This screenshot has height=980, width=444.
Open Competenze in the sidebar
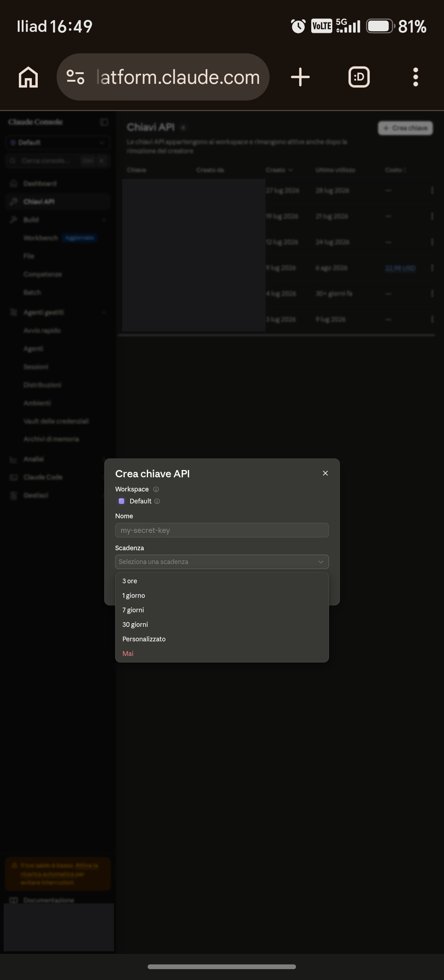tap(42, 274)
